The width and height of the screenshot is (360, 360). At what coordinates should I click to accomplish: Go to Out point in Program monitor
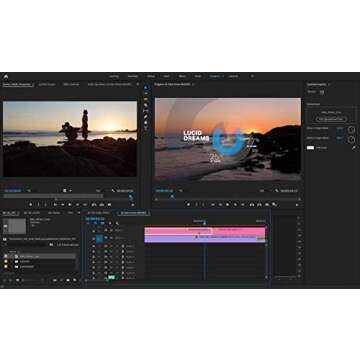(243, 204)
